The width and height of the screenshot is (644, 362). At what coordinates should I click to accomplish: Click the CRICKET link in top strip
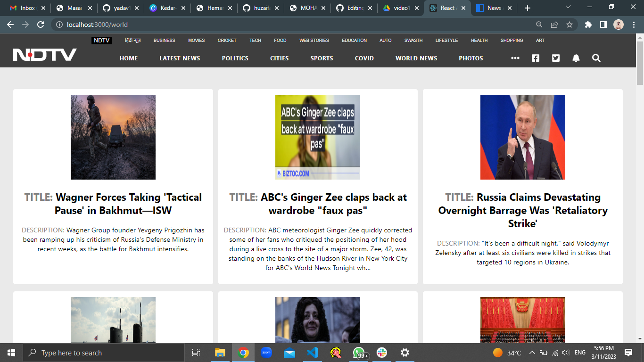[x=227, y=41]
